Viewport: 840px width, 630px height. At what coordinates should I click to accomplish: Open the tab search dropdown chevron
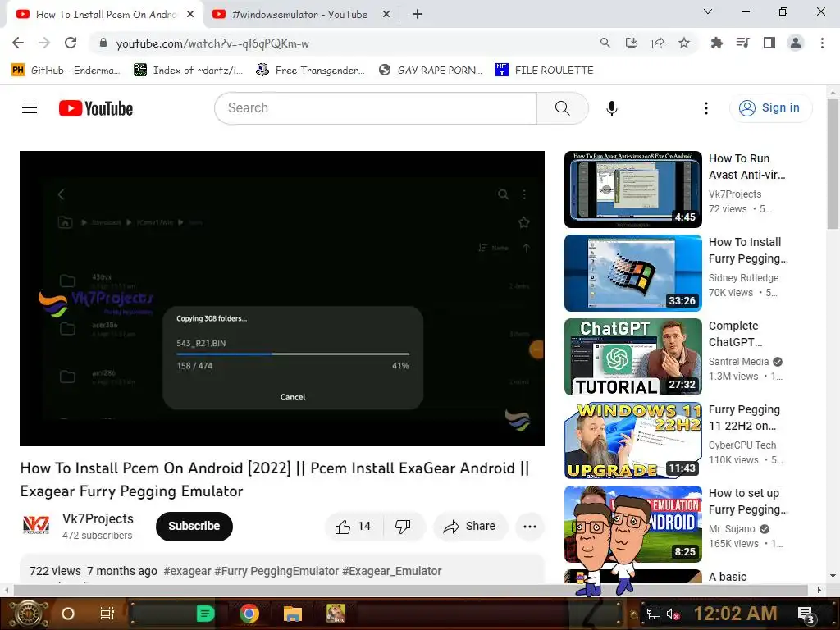pos(708,11)
